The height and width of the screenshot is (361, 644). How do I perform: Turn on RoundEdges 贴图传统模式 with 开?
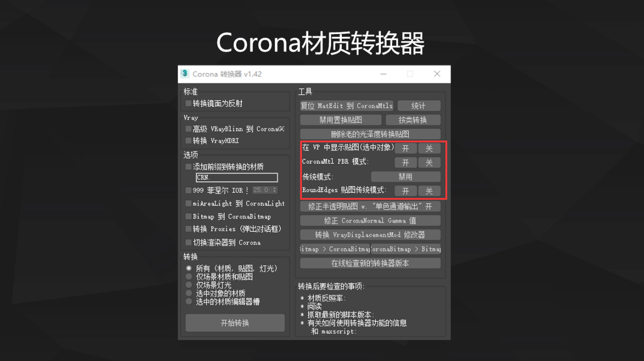405,191
